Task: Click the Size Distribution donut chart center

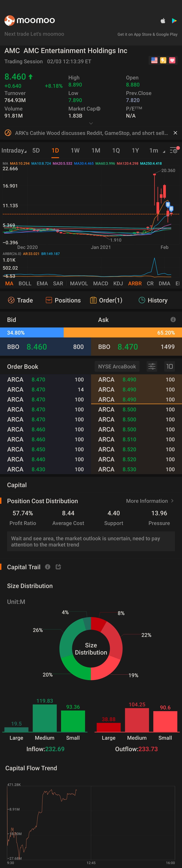Action: (91, 649)
